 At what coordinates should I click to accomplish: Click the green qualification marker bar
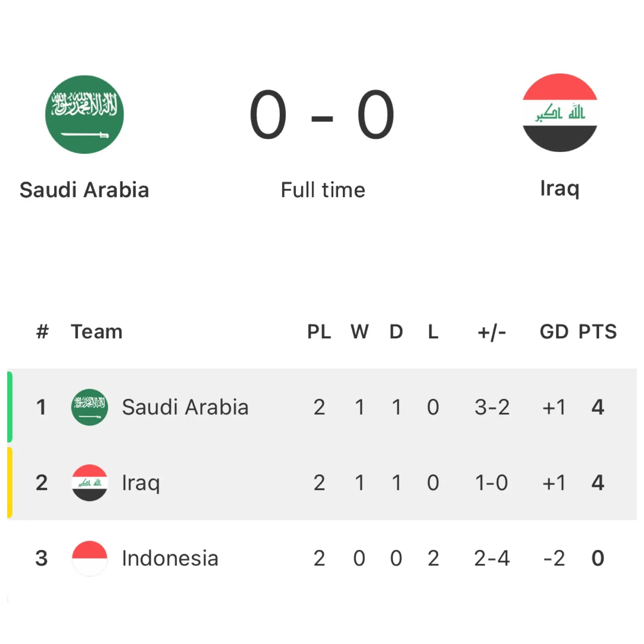pos(10,407)
